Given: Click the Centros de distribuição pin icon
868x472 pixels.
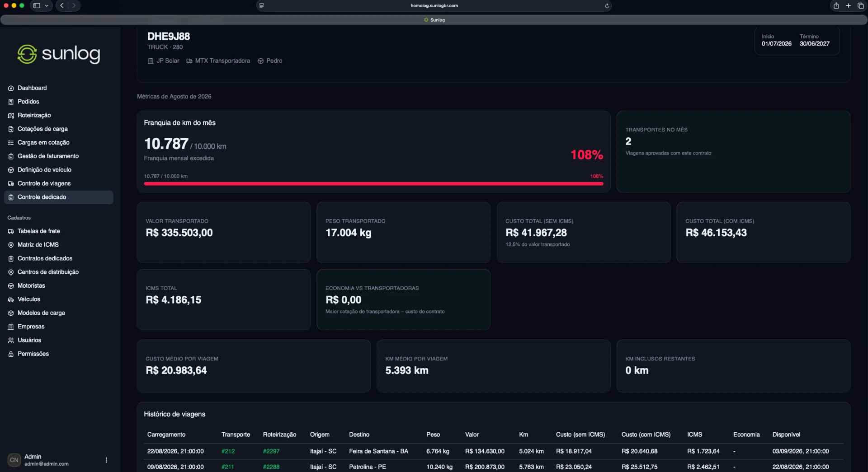Looking at the screenshot, I should coord(11,272).
